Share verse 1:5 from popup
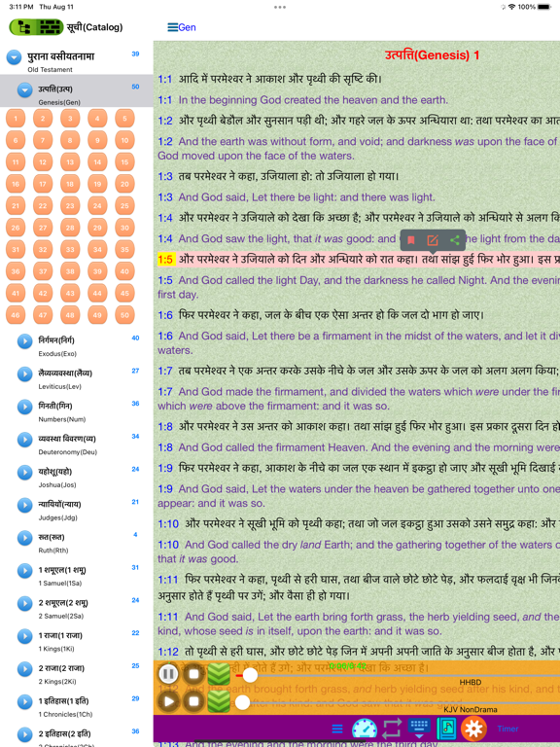 click(455, 240)
